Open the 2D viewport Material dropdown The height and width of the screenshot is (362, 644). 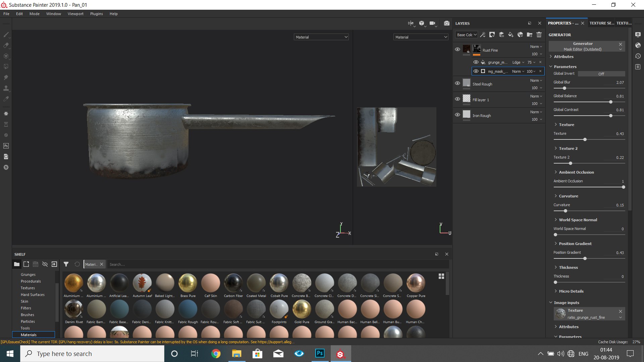point(421,37)
